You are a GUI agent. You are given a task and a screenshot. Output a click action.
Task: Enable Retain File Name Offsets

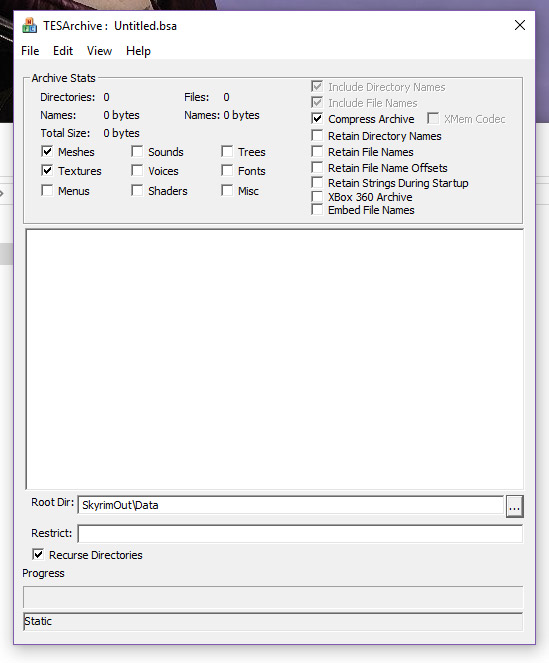click(317, 167)
